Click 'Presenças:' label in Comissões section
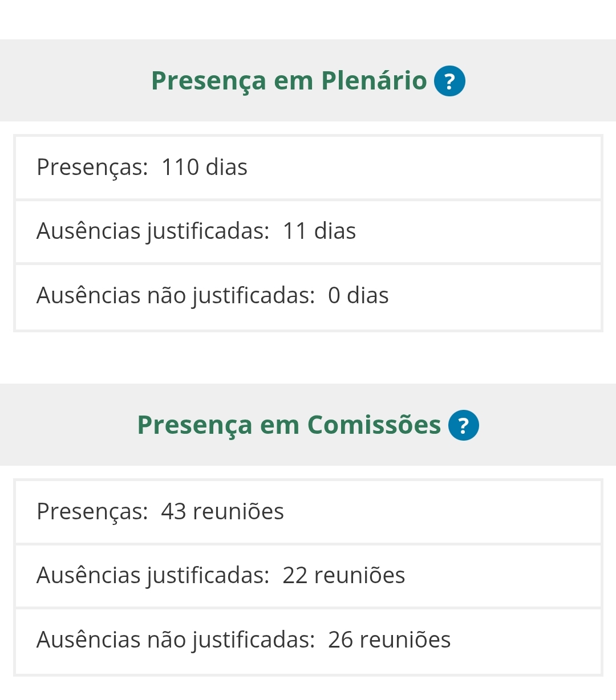616x700 pixels. [92, 512]
